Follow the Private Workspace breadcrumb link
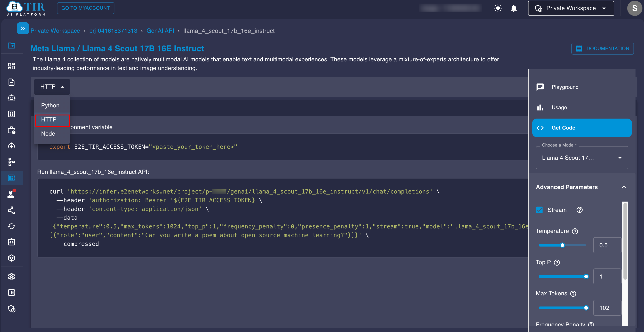The height and width of the screenshot is (332, 644). coord(55,31)
